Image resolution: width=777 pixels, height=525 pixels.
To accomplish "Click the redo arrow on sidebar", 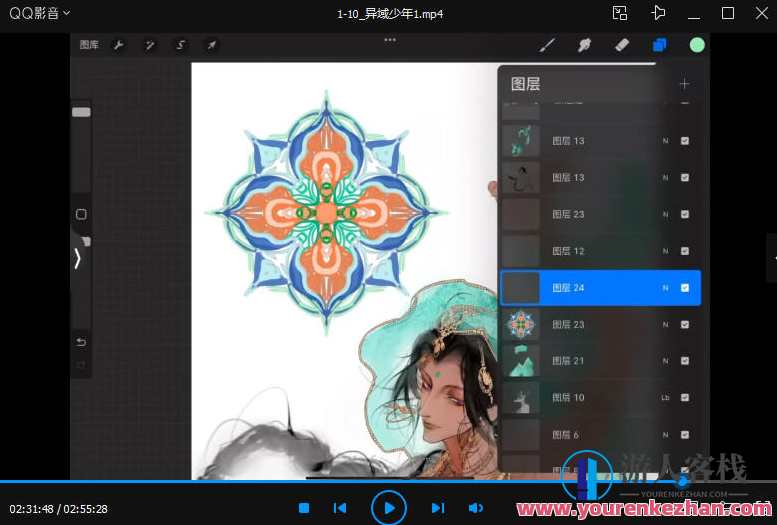I will 81,365.
